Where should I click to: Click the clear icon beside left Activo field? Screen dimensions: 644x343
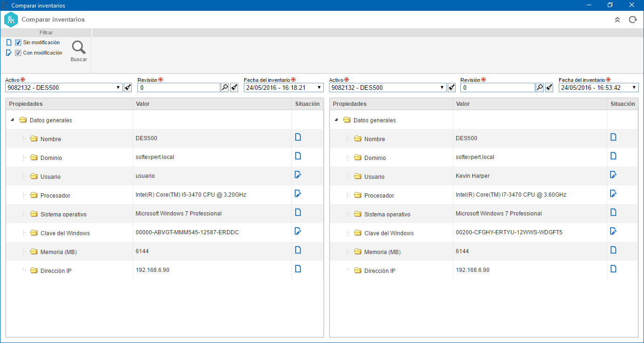127,88
